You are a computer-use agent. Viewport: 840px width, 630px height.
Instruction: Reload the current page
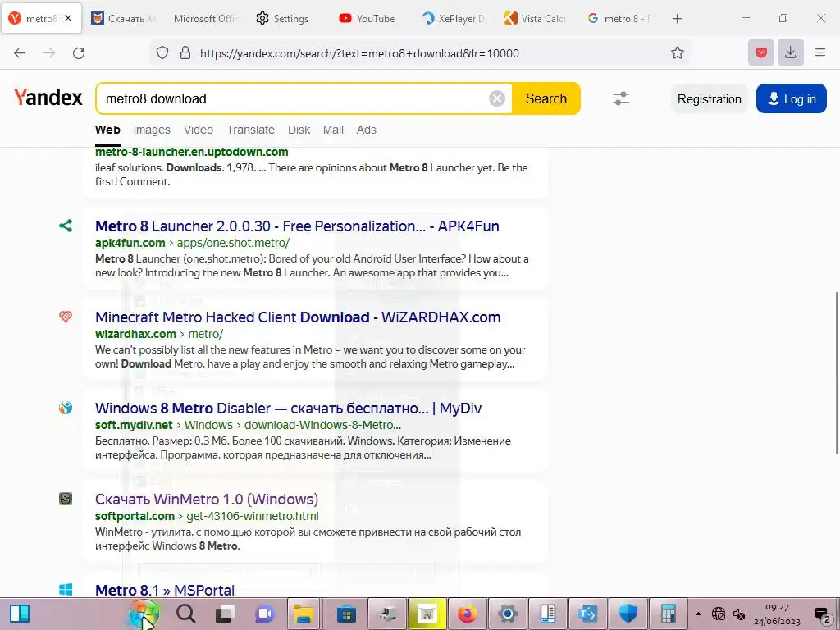click(79, 53)
